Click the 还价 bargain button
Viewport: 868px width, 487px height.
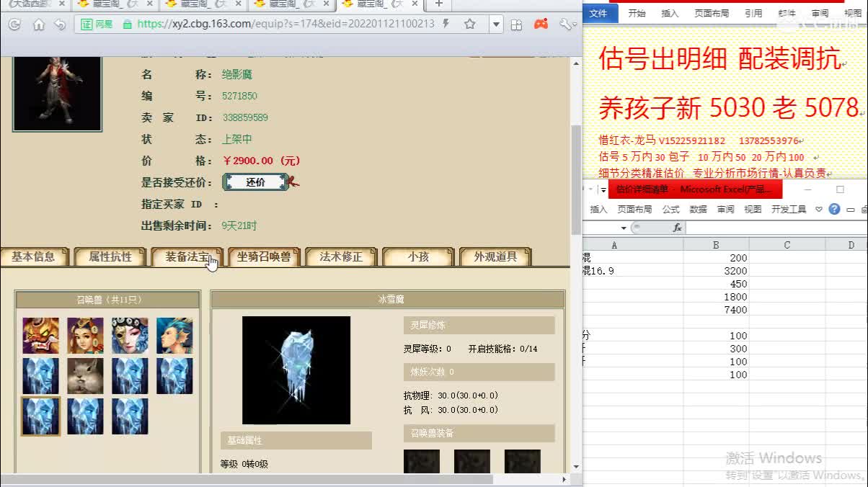(256, 182)
